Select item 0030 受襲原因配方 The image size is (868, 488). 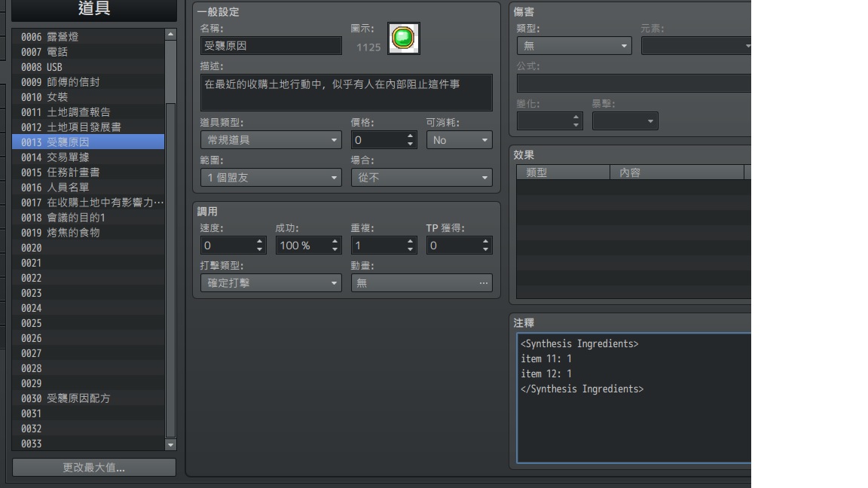[88, 398]
